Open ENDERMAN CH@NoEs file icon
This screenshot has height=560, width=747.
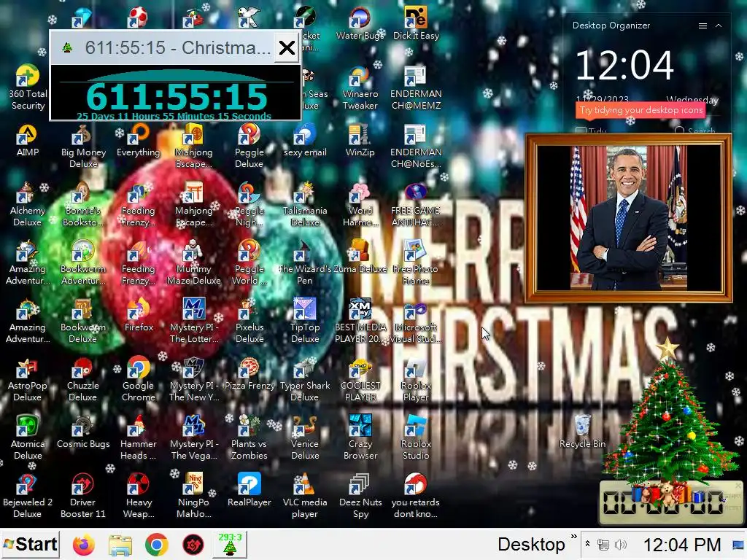tap(416, 146)
